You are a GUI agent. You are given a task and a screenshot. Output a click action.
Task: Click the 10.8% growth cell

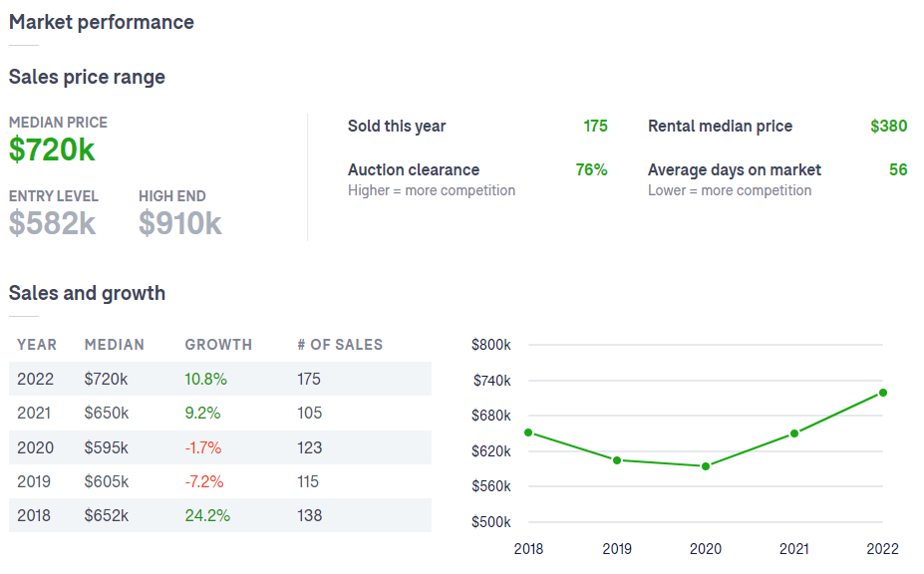pyautogui.click(x=205, y=379)
